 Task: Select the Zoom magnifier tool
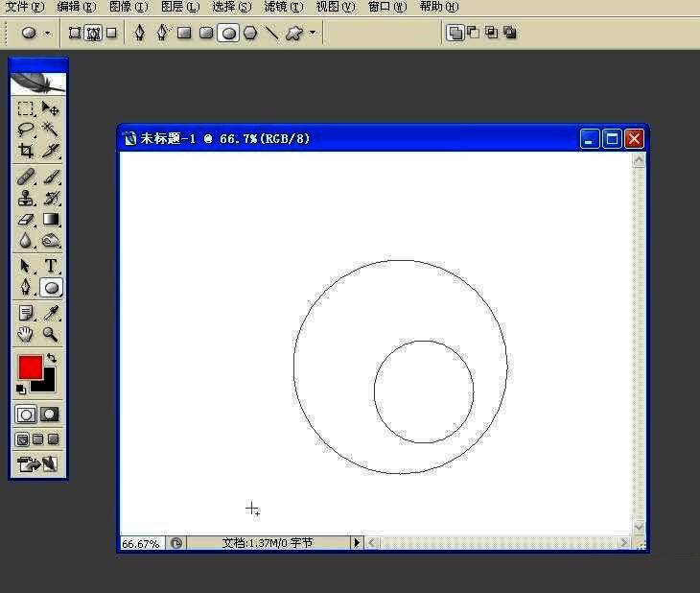point(51,334)
